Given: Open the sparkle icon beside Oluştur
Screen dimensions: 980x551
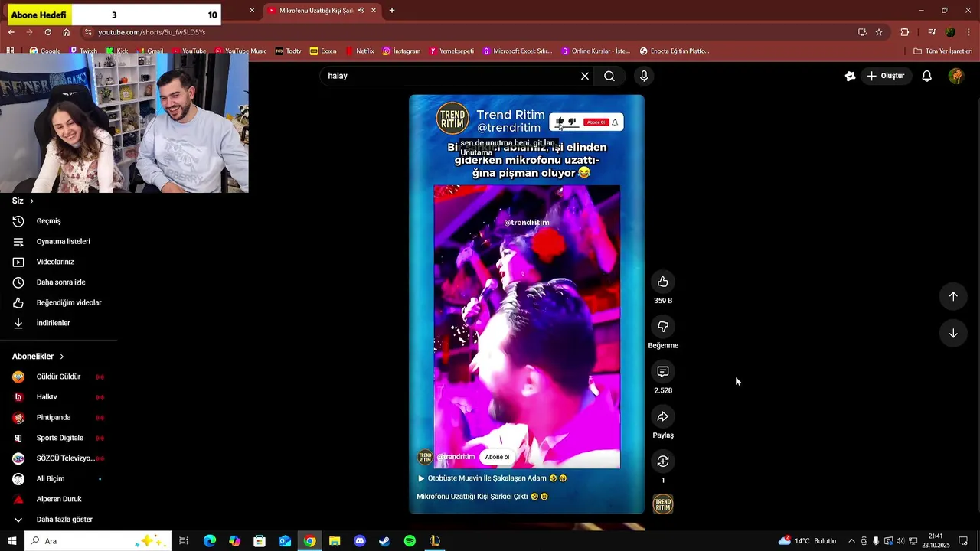Looking at the screenshot, I should click(x=850, y=76).
